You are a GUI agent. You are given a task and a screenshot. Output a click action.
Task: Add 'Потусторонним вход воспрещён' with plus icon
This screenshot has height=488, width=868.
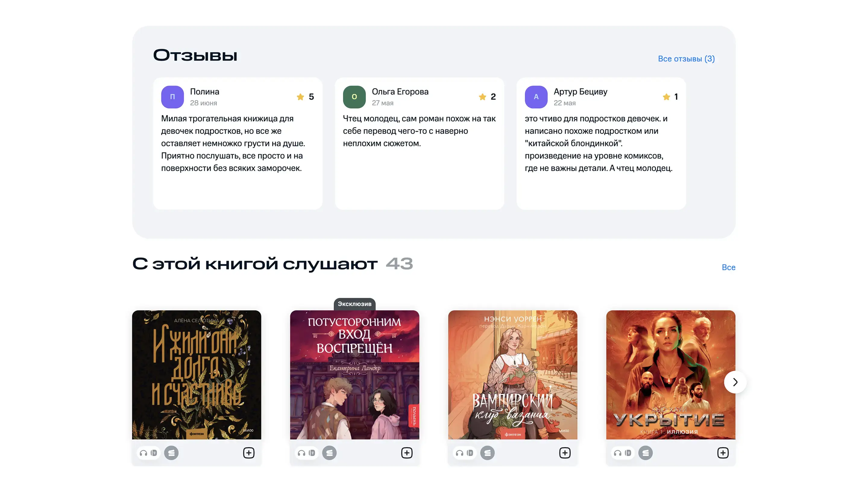[407, 453]
